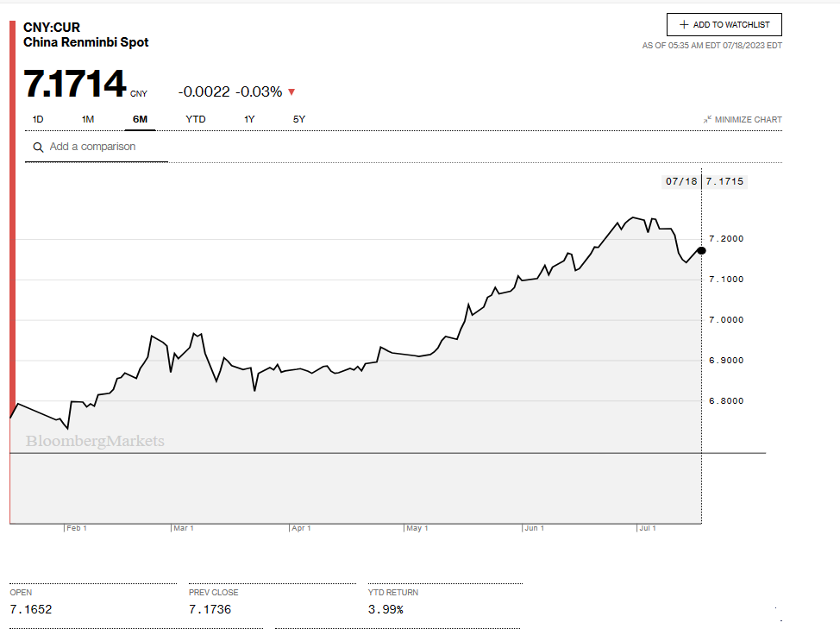Click the YTD RETURN value 3.99%
This screenshot has height=629, width=840.
coord(385,609)
